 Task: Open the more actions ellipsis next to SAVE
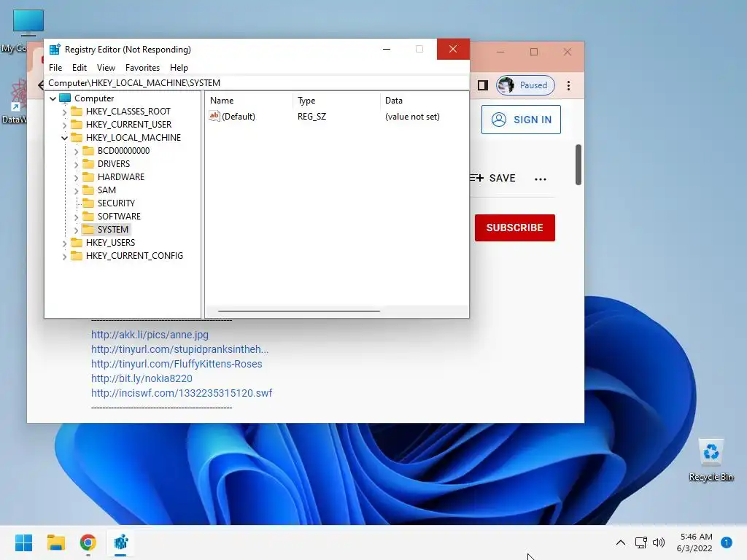click(541, 179)
